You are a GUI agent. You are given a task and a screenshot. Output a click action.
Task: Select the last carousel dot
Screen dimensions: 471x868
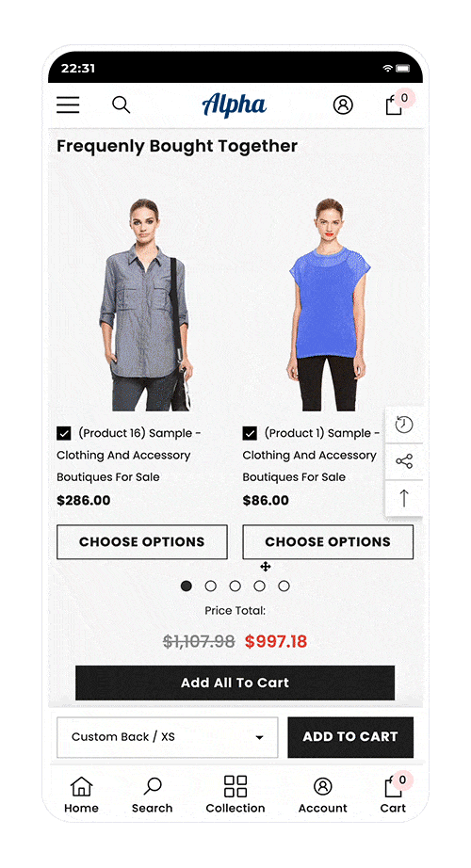[284, 586]
